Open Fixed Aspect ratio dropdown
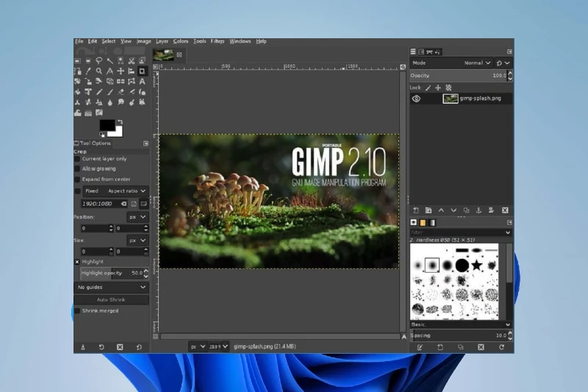Viewport: 588px width, 392px height. click(115, 191)
